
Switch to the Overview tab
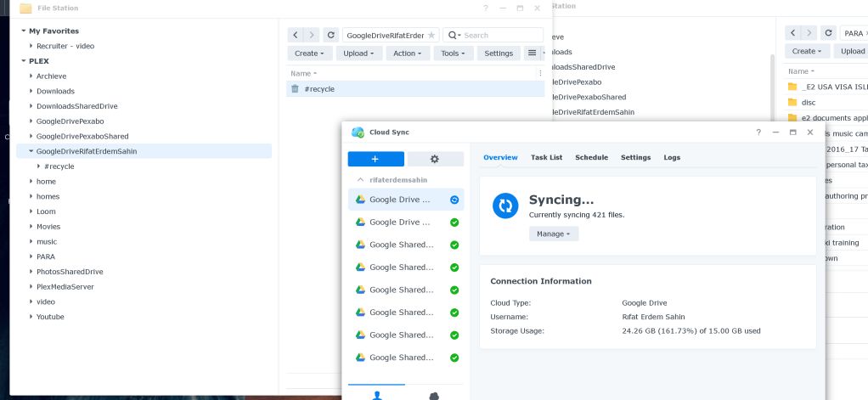coord(500,158)
